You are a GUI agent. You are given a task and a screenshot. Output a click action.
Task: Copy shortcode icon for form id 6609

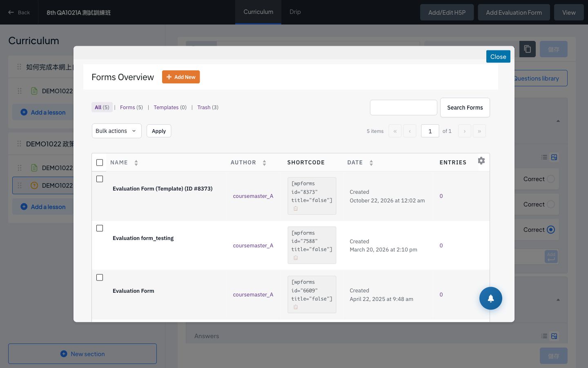(x=296, y=307)
